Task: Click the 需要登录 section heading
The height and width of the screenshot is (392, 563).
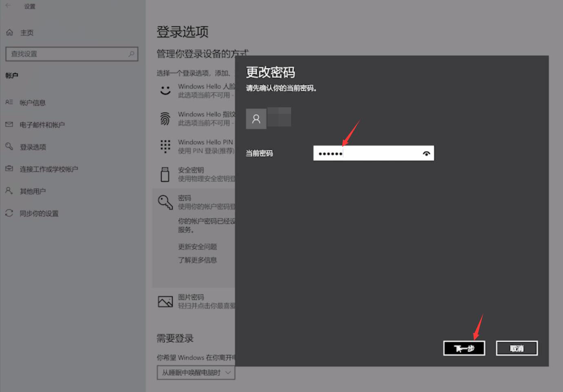Action: [x=175, y=338]
